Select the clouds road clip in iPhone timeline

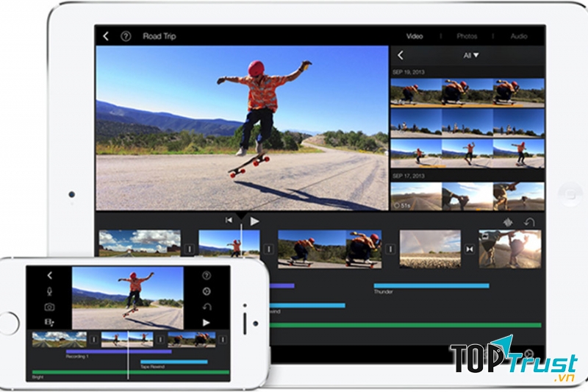[x=60, y=340]
